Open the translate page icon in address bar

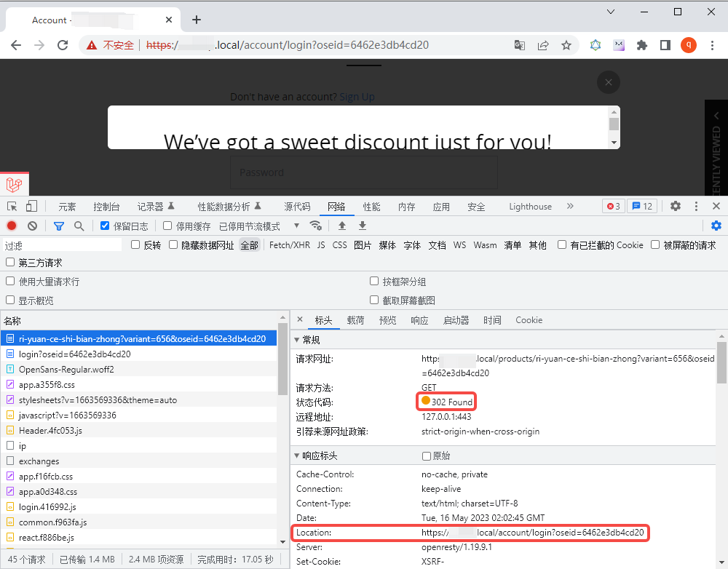point(520,45)
